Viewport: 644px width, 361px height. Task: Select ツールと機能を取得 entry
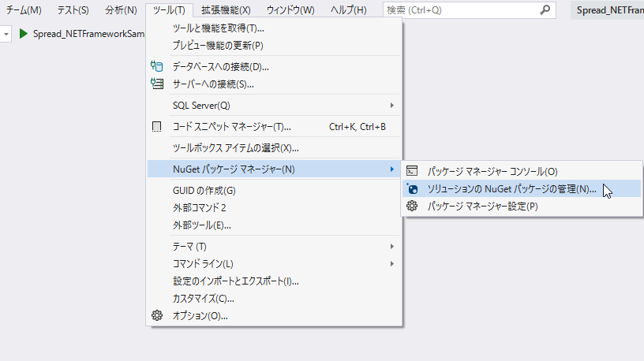(x=218, y=28)
